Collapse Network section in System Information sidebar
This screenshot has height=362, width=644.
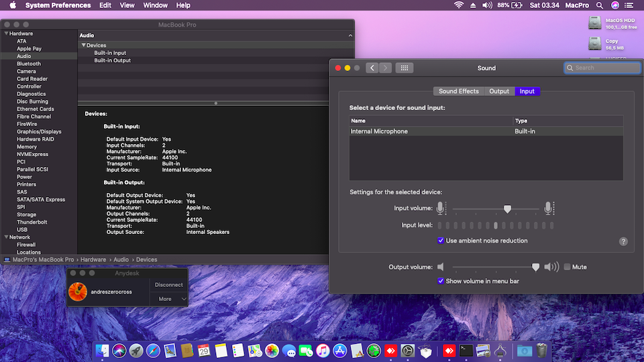click(x=6, y=237)
